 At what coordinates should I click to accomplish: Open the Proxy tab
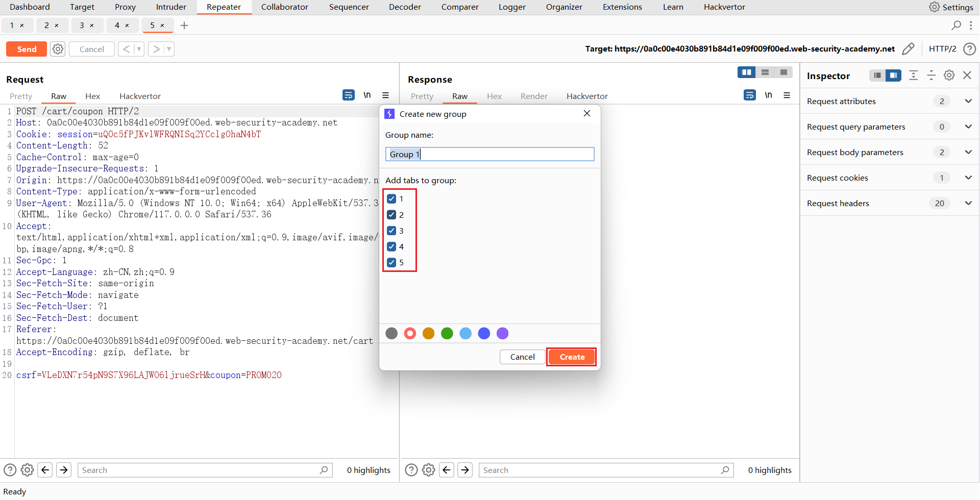click(x=125, y=7)
